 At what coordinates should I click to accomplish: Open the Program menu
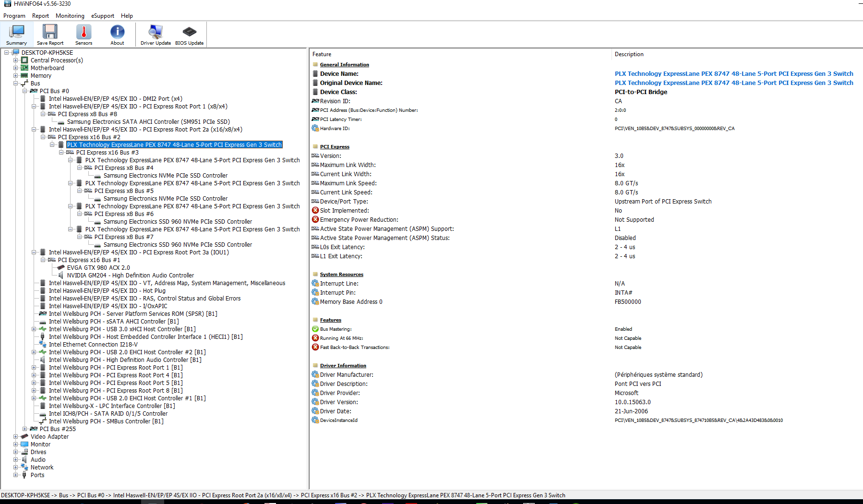pos(14,16)
